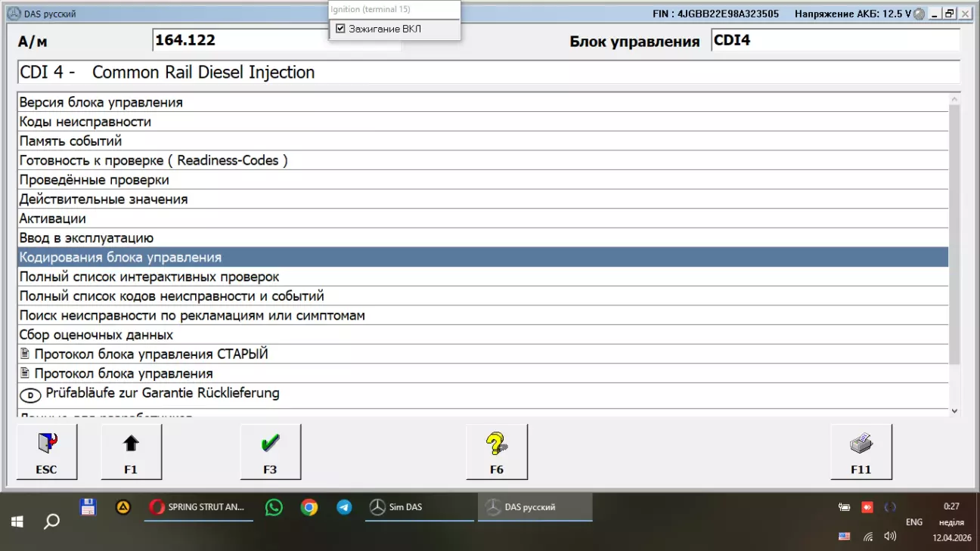Toggle the Зажигание ВКЛ checkbox
The height and width of the screenshot is (551, 980).
pos(340,29)
